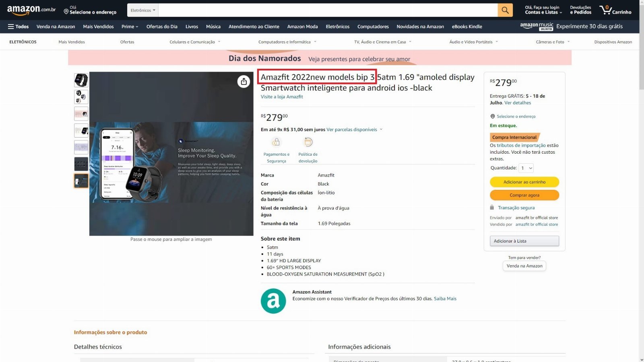Open Venda na Amazon nav item
Viewport: 644px width, 362px height.
click(56, 27)
